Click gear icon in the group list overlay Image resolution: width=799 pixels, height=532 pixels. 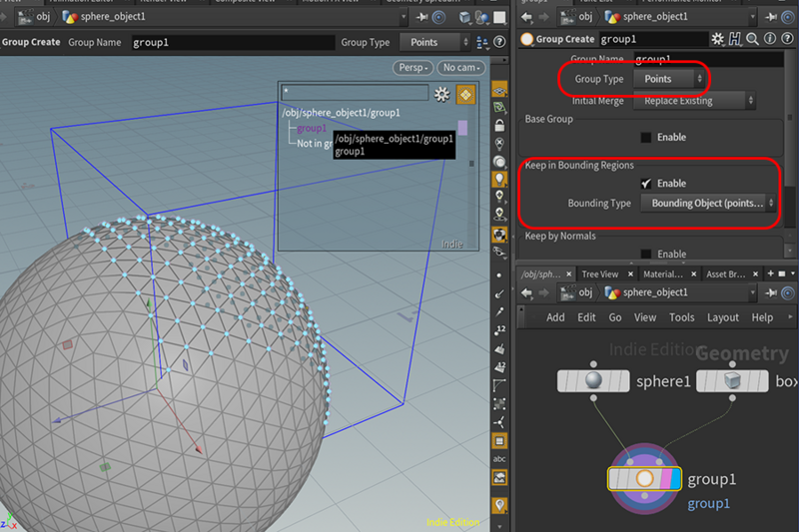(441, 95)
